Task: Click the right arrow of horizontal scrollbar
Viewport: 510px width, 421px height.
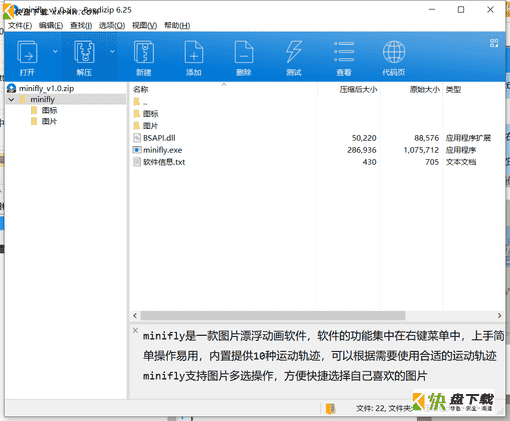Action: click(x=499, y=315)
